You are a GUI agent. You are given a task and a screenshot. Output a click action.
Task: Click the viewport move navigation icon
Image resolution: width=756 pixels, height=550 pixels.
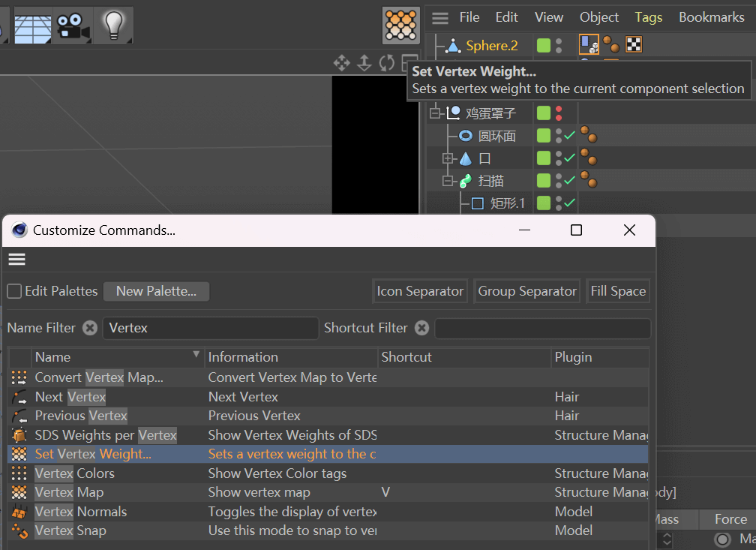pos(341,63)
